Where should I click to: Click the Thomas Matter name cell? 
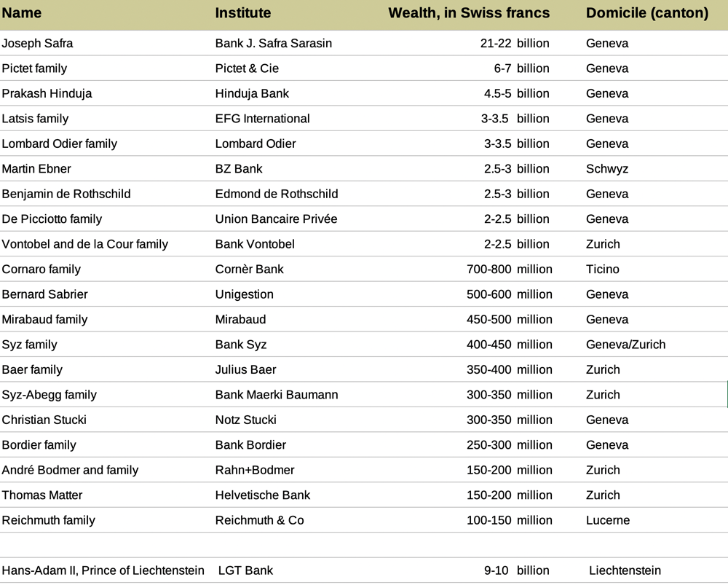41,495
